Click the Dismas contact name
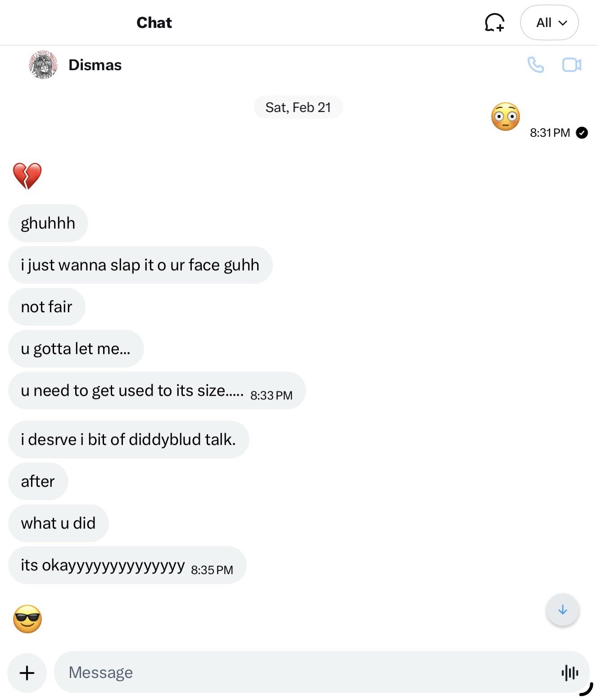Viewport: 597px width, 700px height. pyautogui.click(x=95, y=65)
